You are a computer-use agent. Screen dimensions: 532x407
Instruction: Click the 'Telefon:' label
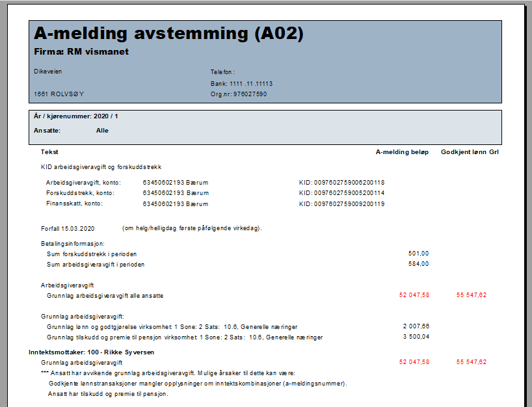pyautogui.click(x=222, y=72)
